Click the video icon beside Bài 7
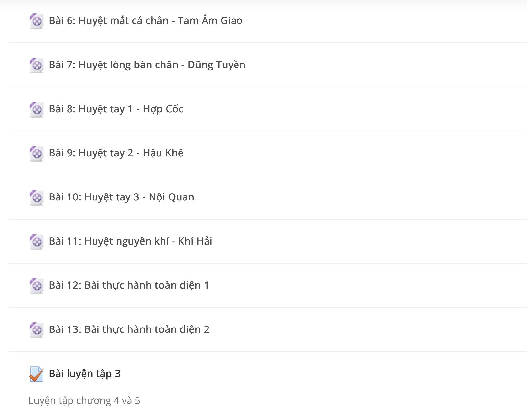 click(x=37, y=66)
